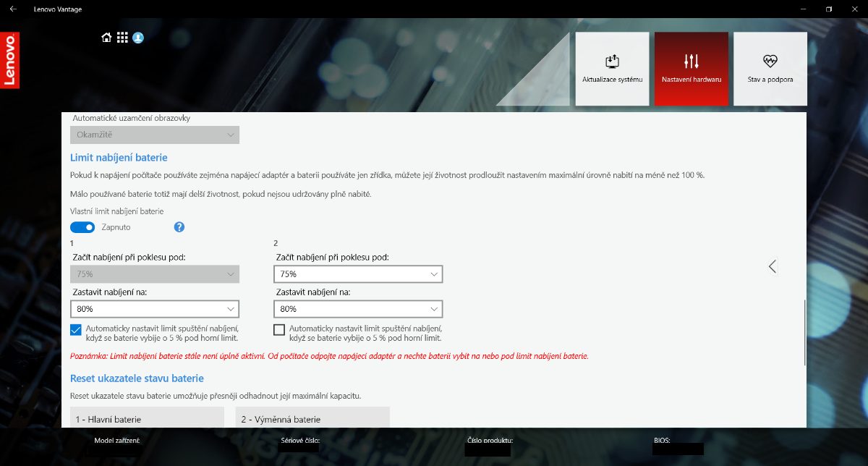Click the Home icon
868x466 pixels.
click(x=106, y=38)
